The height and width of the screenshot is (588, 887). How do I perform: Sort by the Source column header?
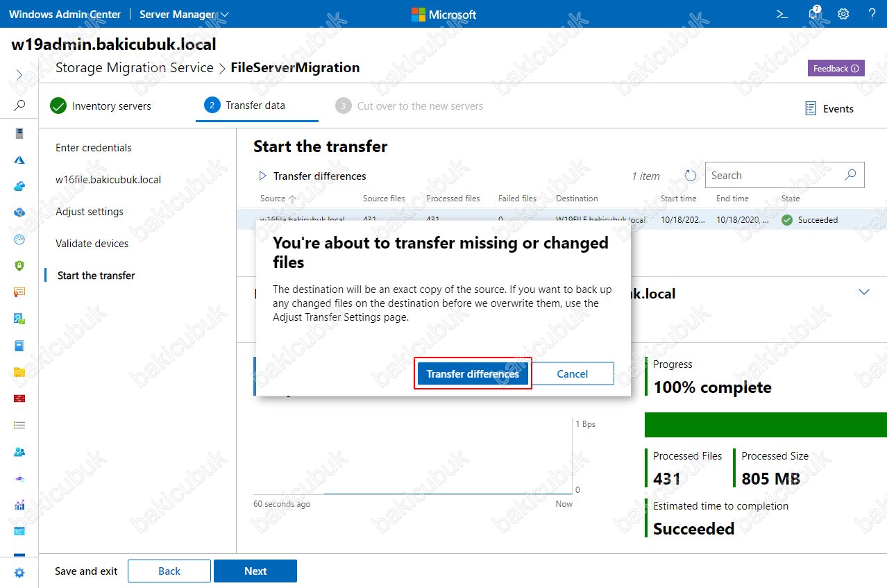tap(278, 199)
